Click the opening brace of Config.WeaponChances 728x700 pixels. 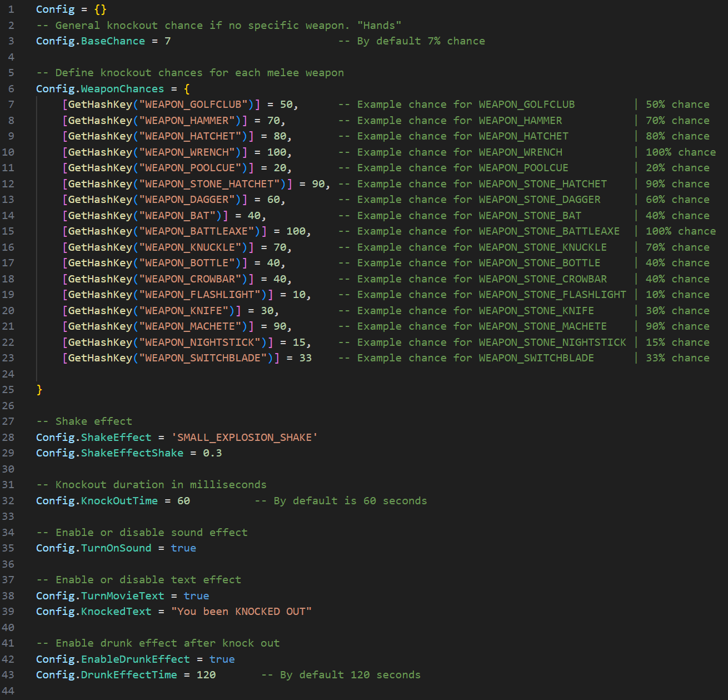click(x=187, y=89)
